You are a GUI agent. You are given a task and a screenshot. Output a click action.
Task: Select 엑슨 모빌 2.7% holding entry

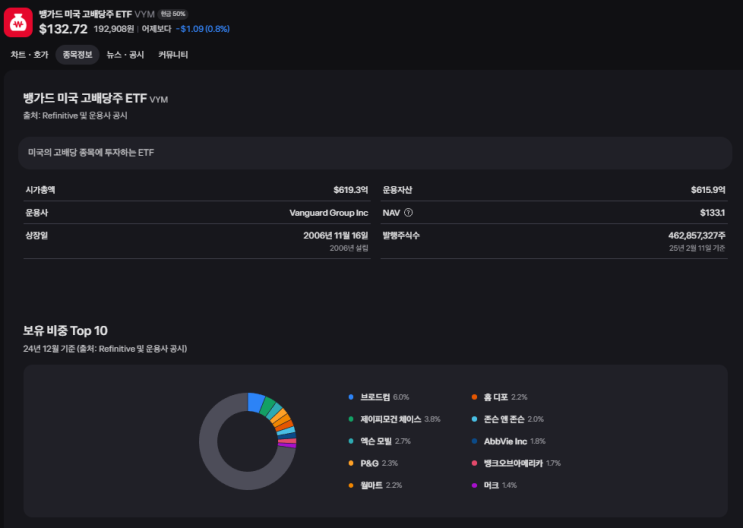pyautogui.click(x=380, y=441)
